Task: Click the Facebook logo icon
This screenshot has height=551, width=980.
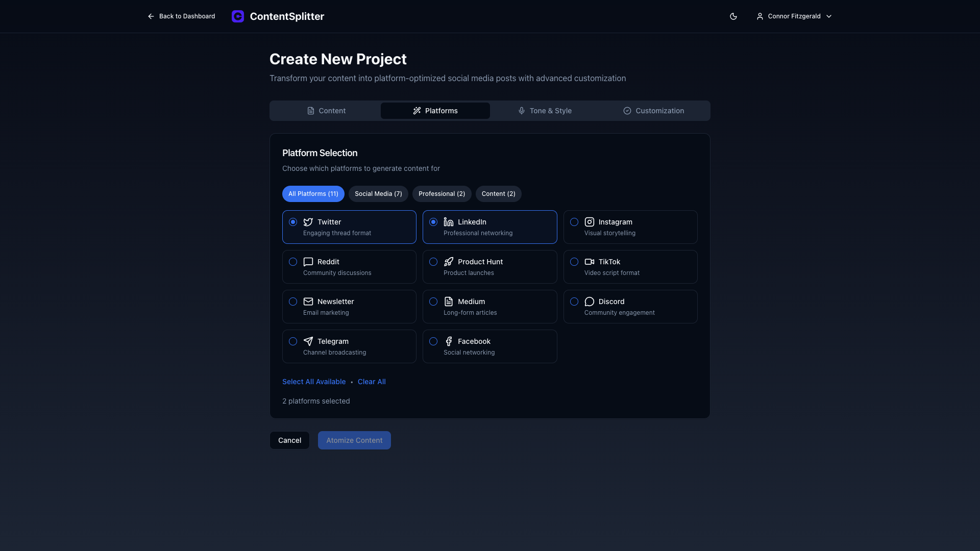Action: pos(448,341)
